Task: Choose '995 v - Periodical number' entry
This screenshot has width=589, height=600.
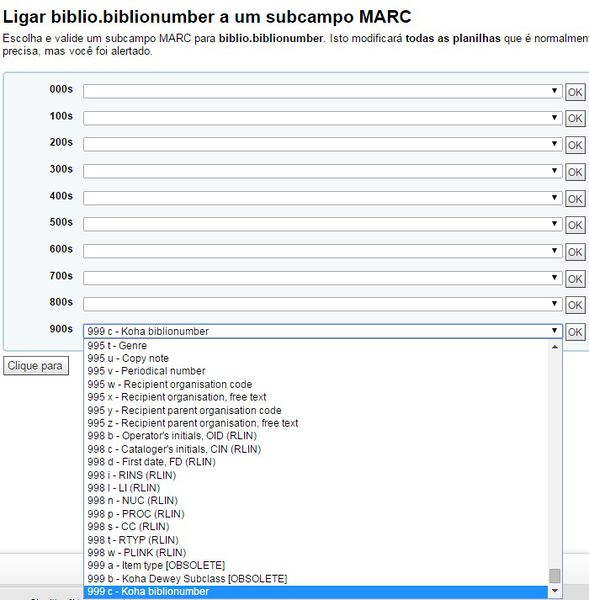Action: point(316,371)
